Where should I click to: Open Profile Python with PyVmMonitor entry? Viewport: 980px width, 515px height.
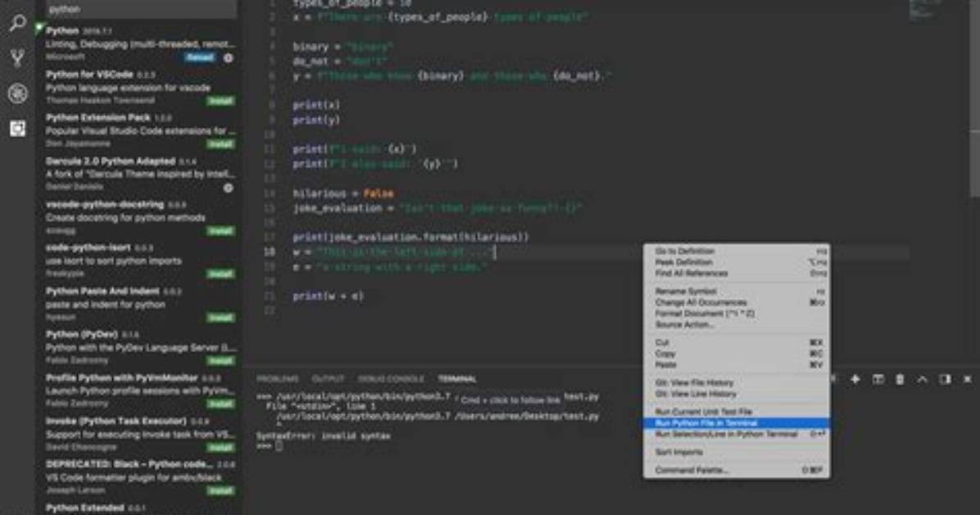[140, 390]
